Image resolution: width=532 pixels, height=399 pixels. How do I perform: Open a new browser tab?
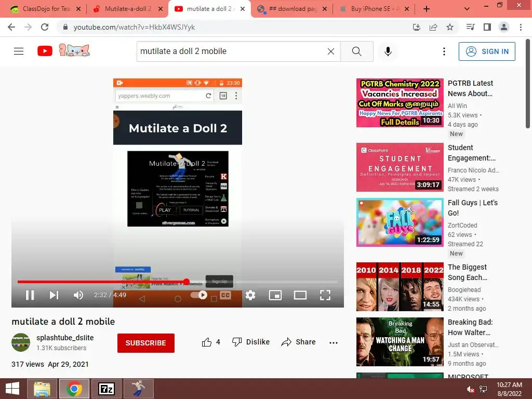[x=427, y=9]
